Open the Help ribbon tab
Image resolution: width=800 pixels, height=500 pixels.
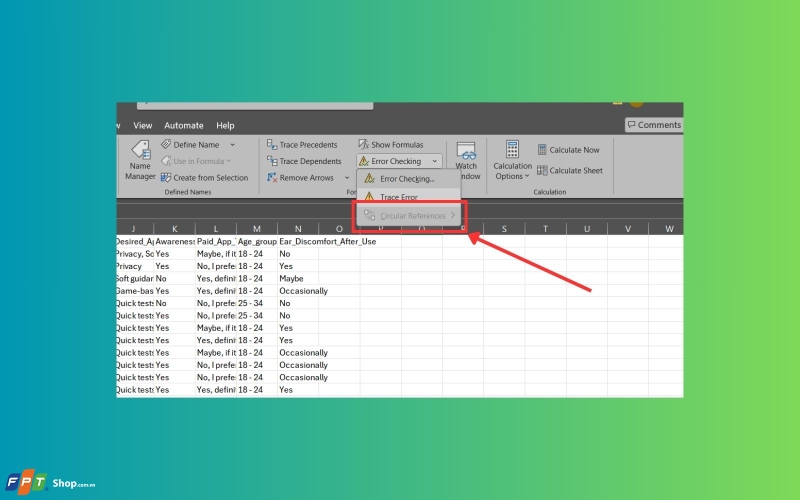[225, 126]
